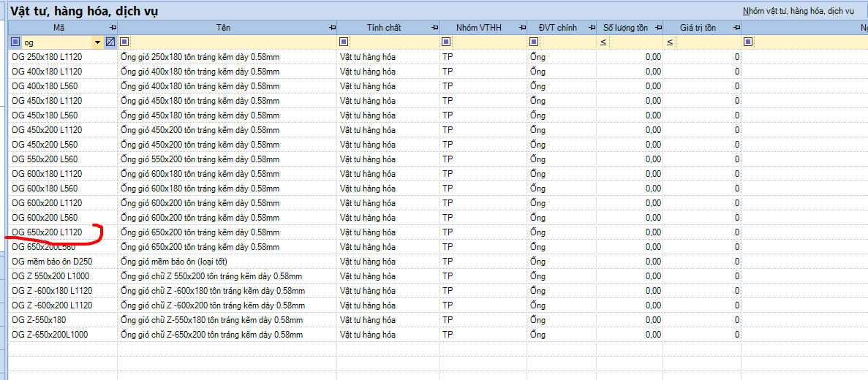The height and width of the screenshot is (380, 868).
Task: Sort by the Tính chất column header
Action: tap(383, 28)
